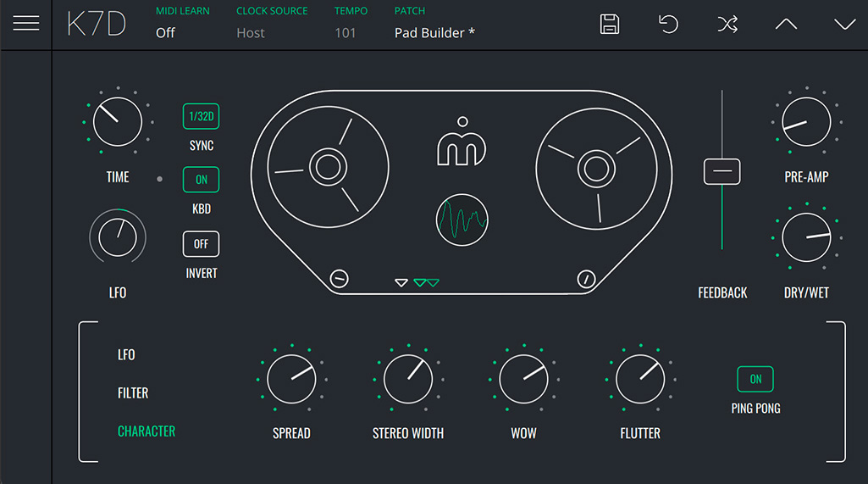
Task: Click the MIDI Learn Off value
Action: pyautogui.click(x=166, y=33)
